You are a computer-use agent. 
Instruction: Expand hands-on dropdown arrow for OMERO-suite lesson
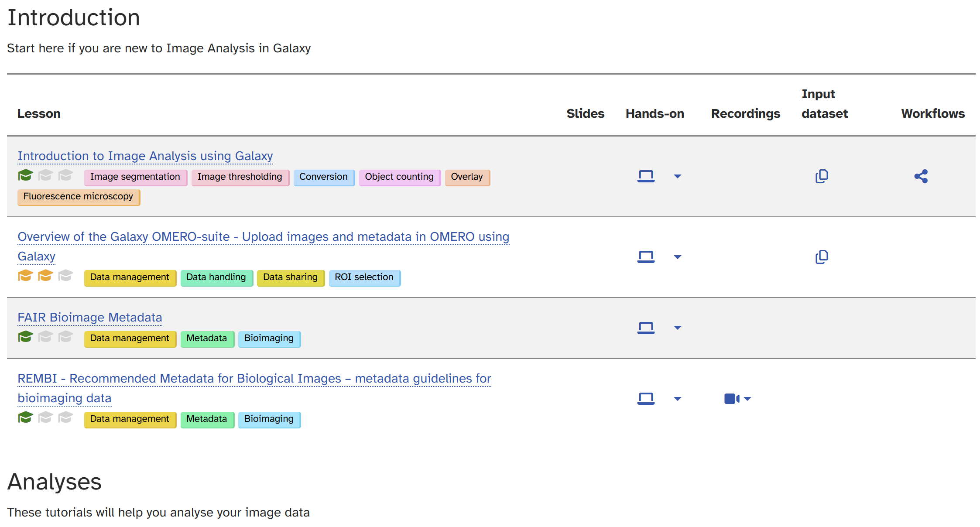pos(677,257)
